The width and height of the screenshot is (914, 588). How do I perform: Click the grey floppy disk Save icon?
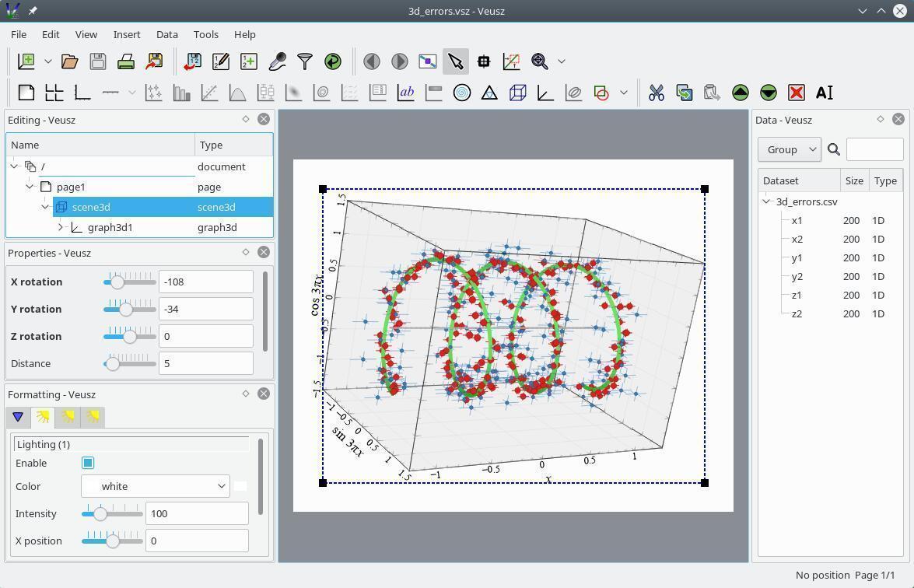point(98,61)
